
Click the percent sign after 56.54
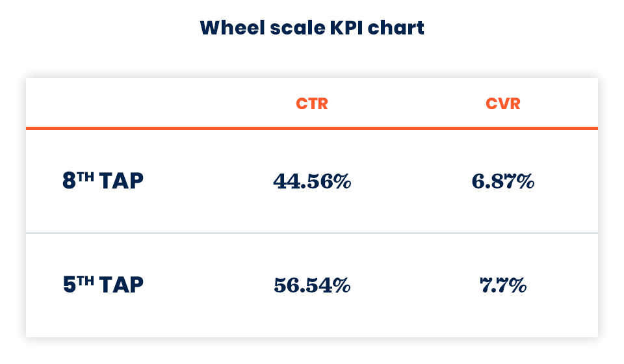(x=342, y=285)
